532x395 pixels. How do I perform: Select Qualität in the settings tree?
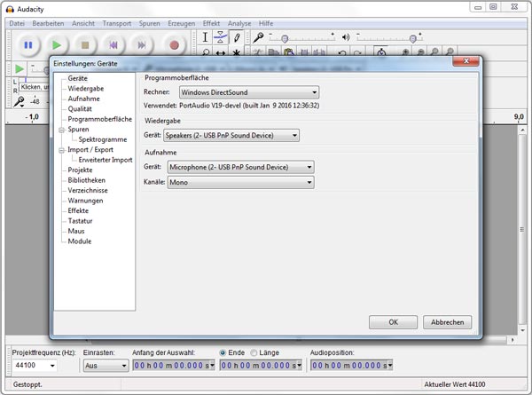pos(80,108)
